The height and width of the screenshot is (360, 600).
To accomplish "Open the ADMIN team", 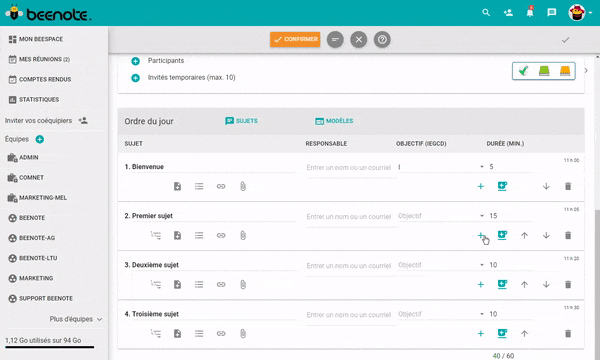I will [x=23, y=157].
